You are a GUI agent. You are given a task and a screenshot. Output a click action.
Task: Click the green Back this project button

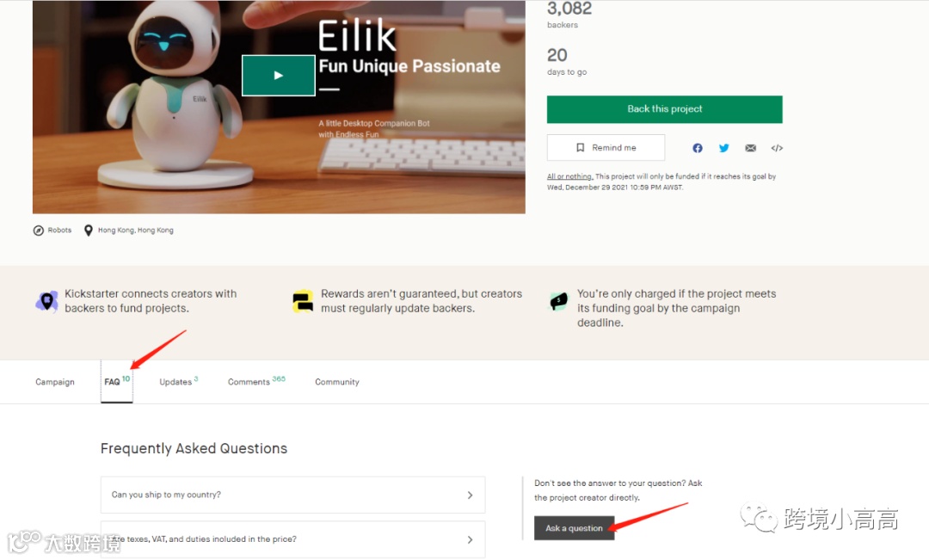pos(664,109)
